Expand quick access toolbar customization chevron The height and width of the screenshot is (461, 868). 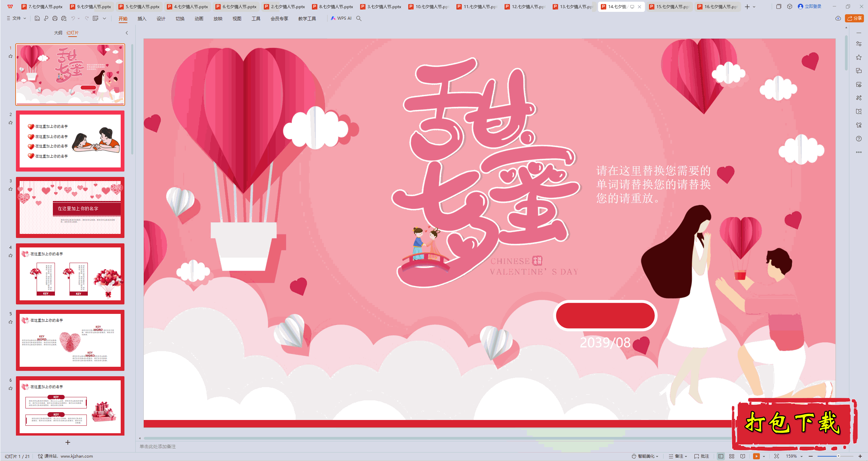click(x=104, y=18)
